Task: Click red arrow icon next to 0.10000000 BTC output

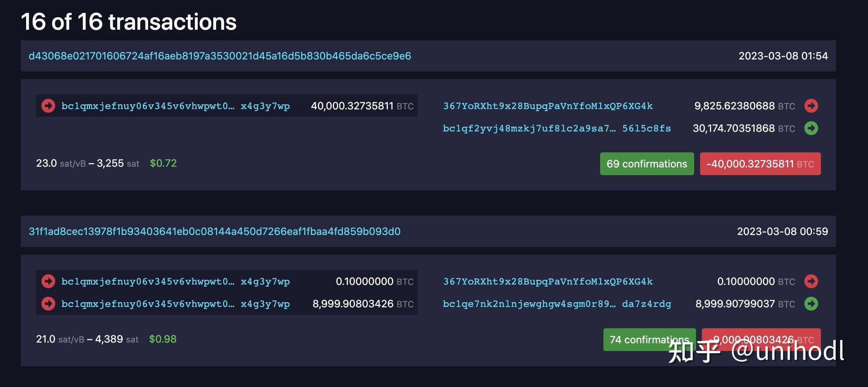Action: (811, 281)
